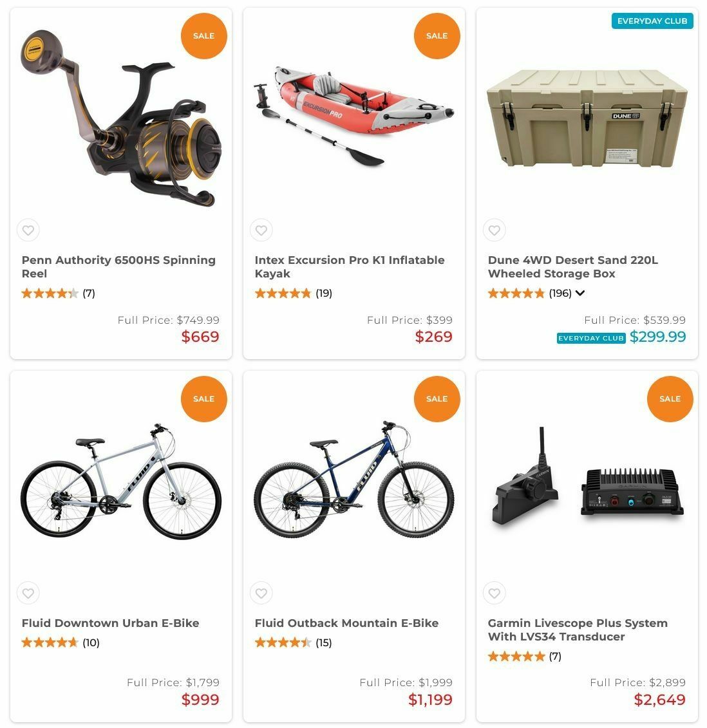Click SALE badge on Intex Kayak
Image resolution: width=707 pixels, height=728 pixels.
coord(437,36)
